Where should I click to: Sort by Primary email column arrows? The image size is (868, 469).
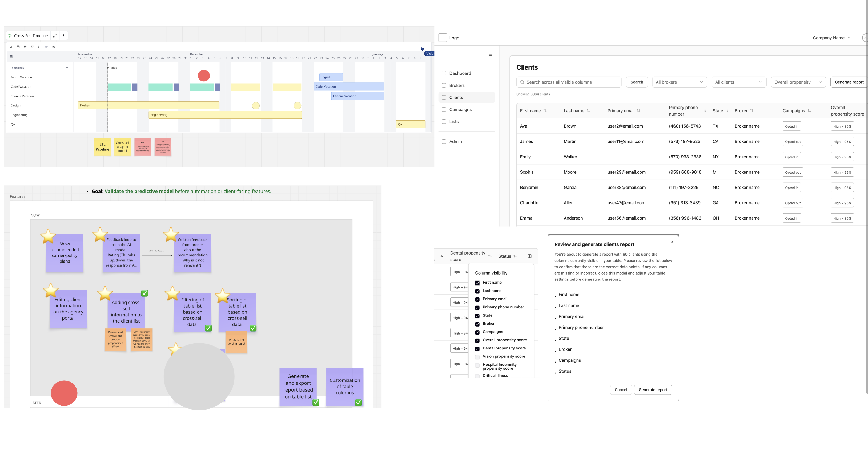click(x=638, y=111)
